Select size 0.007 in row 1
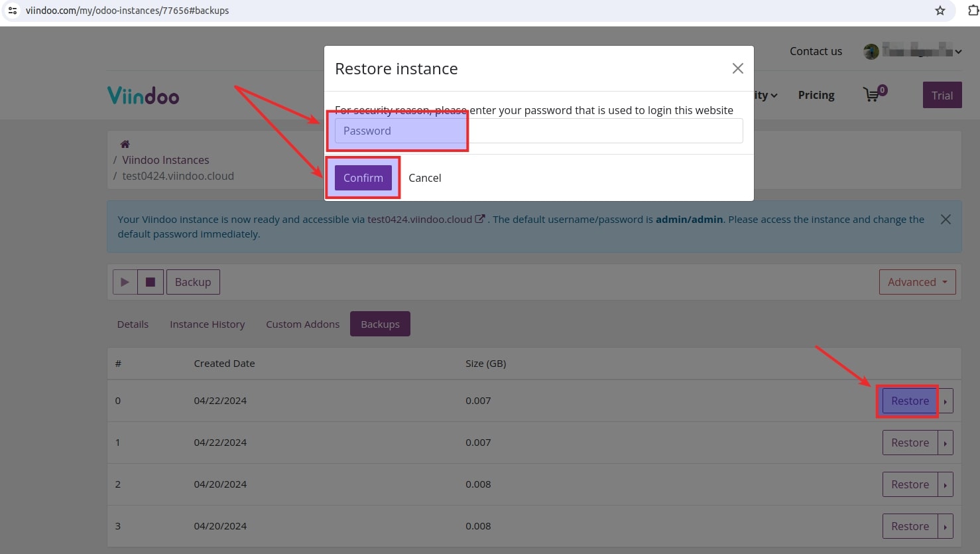980x554 pixels. click(478, 443)
